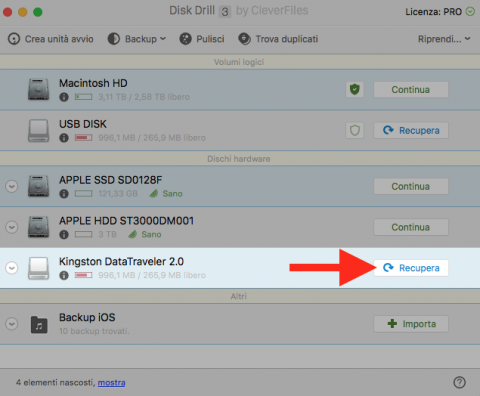This screenshot has height=396, width=480.
Task: Click the info icon under USB DISK
Action: (64, 138)
